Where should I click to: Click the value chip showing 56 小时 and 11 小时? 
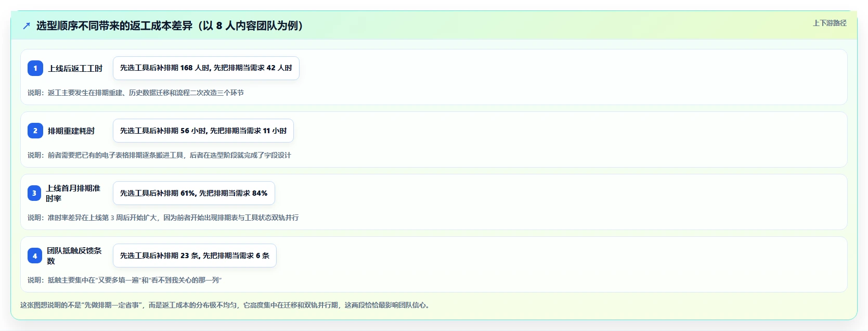[x=203, y=131]
